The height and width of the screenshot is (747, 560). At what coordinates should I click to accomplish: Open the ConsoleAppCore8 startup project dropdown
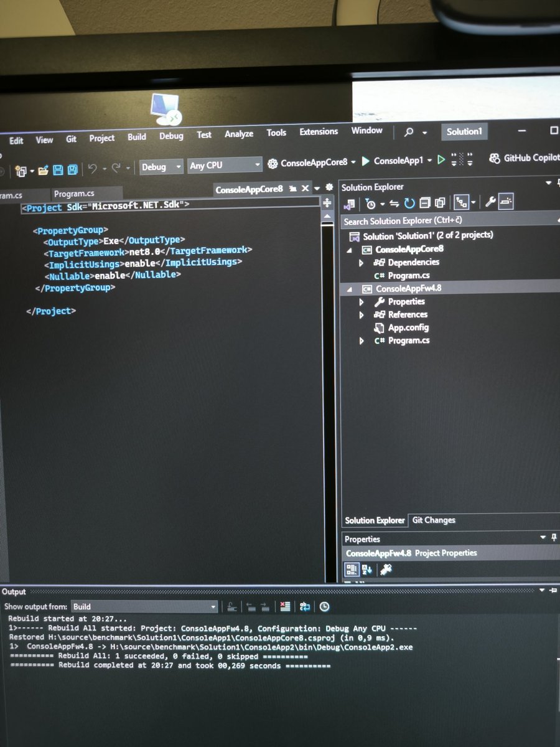tap(353, 162)
